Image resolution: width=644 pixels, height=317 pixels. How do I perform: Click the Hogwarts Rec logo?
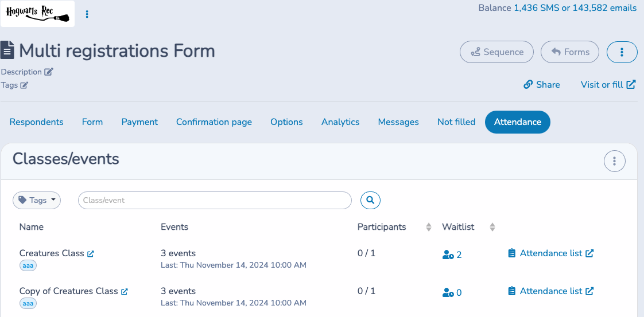[x=37, y=14]
